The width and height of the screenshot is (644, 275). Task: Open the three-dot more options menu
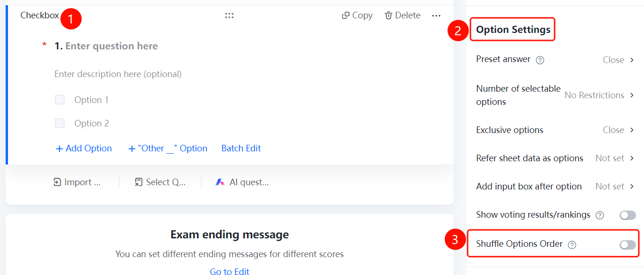pos(436,16)
